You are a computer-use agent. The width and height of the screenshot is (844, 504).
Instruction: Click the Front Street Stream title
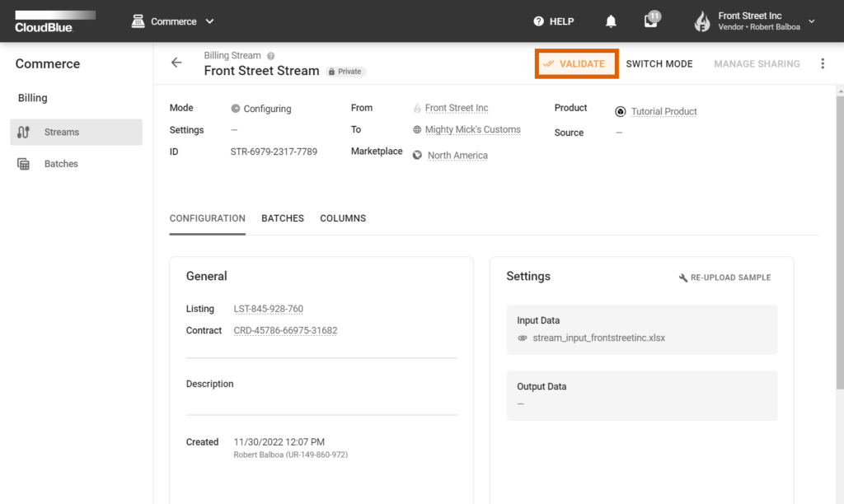click(x=261, y=71)
